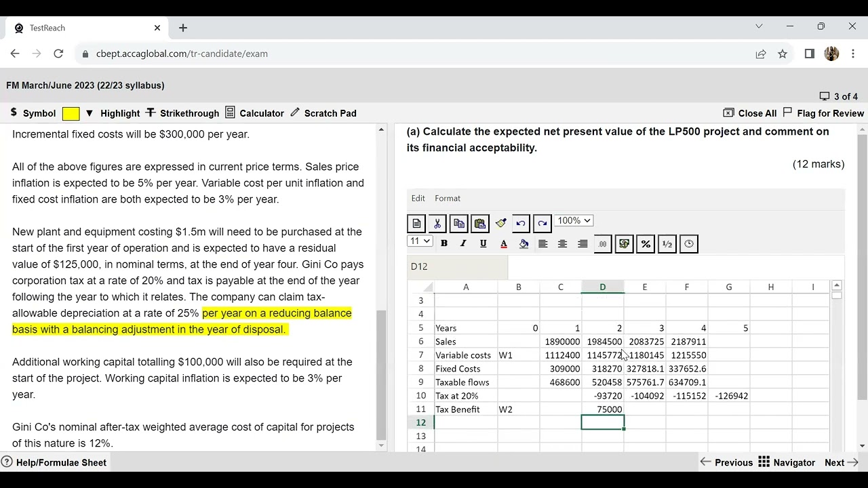Open the Scratch Pad
This screenshot has width=868, height=488.
(323, 113)
